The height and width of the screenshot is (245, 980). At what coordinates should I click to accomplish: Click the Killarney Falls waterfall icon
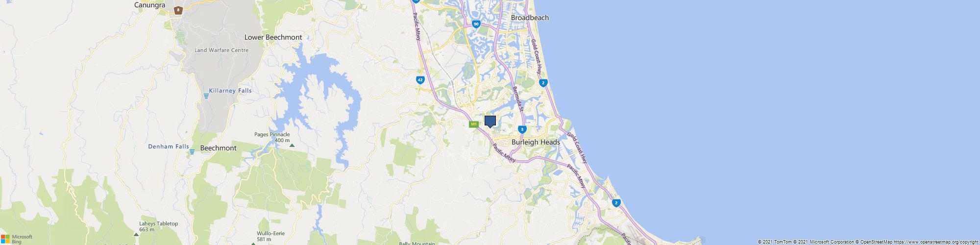206,96
